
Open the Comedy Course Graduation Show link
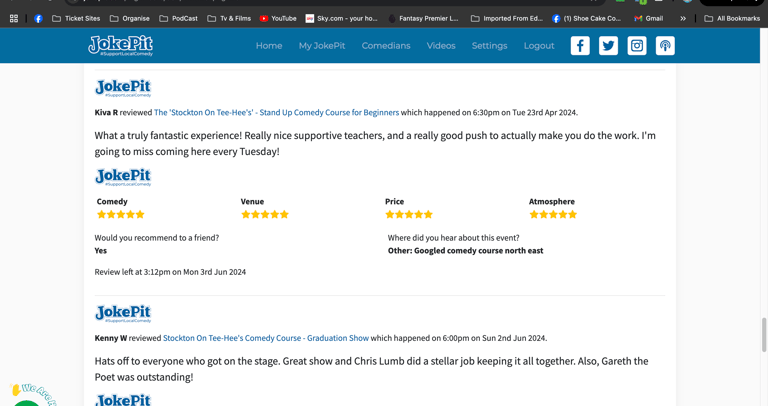pos(265,338)
